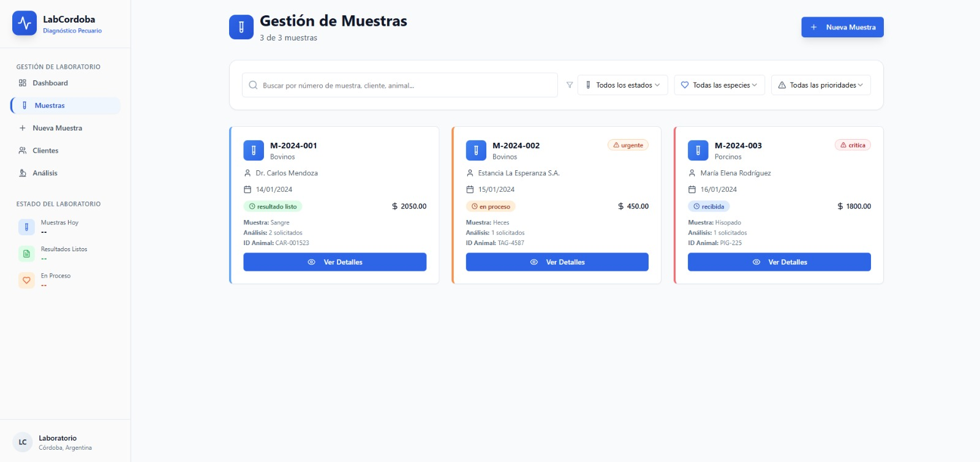980x462 pixels.
Task: Click the ID Animal PIG-225 text
Action: click(x=715, y=243)
